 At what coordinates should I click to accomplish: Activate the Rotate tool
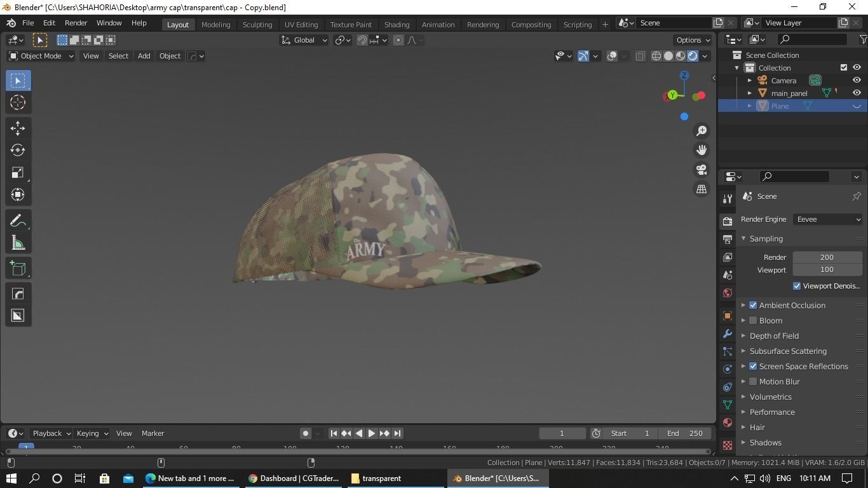[18, 151]
